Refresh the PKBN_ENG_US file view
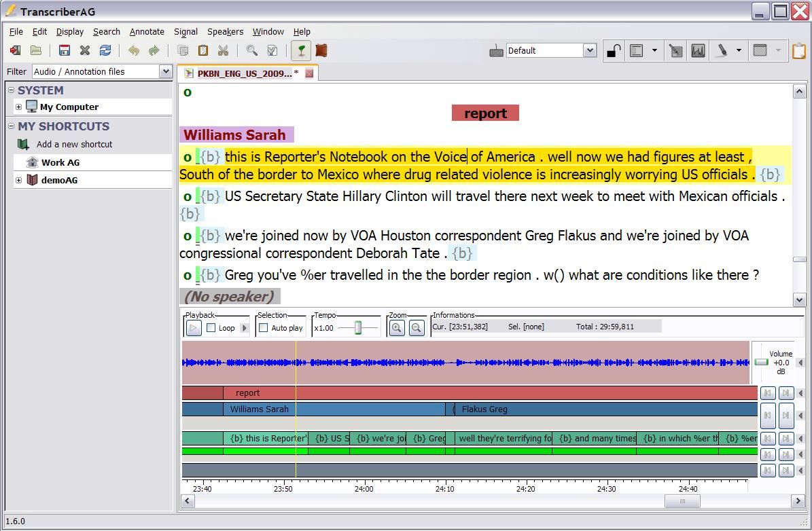812x531 pixels. point(105,50)
